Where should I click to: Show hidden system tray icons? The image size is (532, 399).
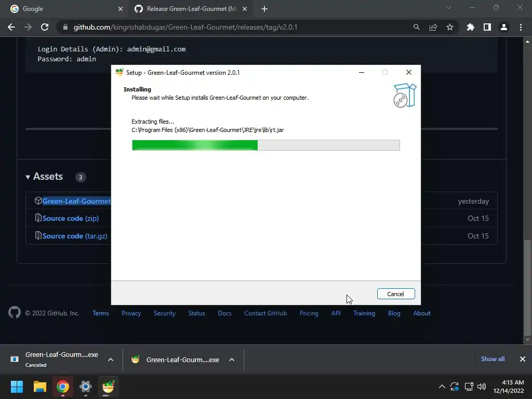(442, 387)
